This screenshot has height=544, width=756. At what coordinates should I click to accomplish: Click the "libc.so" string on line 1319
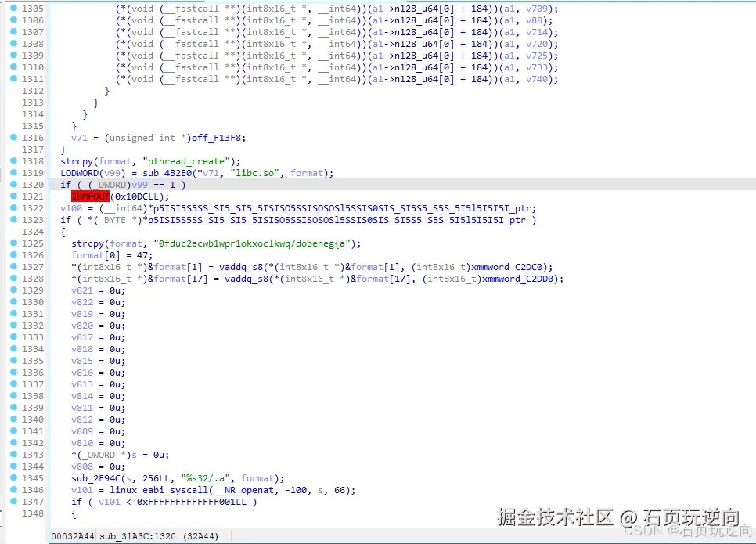255,173
